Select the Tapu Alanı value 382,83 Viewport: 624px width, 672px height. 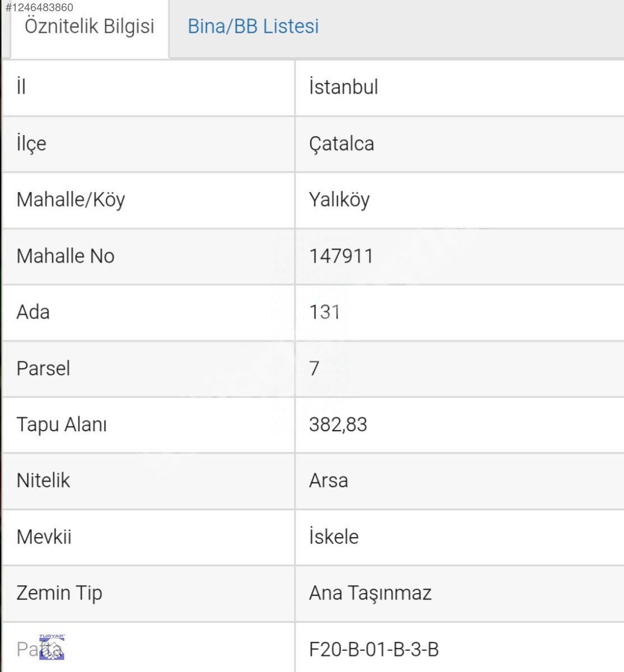tap(338, 424)
